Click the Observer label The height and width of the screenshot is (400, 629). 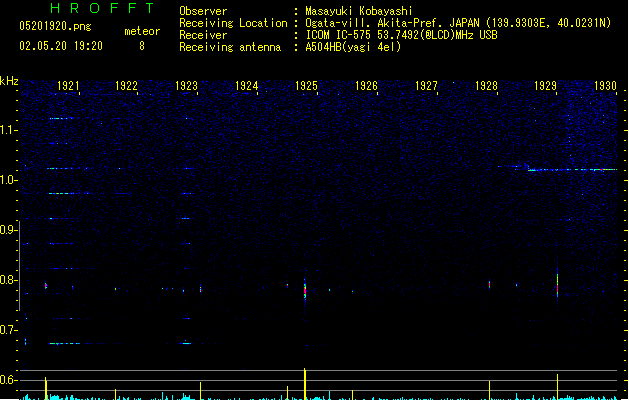(x=203, y=11)
